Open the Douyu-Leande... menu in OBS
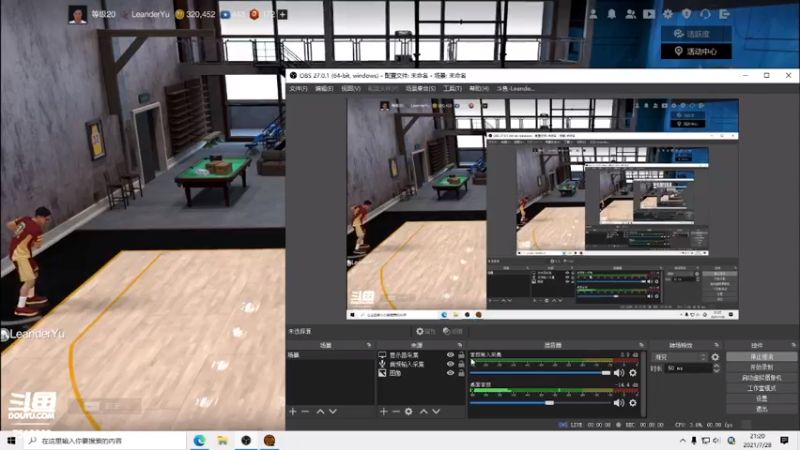Image resolution: width=800 pixels, height=450 pixels. click(x=515, y=89)
